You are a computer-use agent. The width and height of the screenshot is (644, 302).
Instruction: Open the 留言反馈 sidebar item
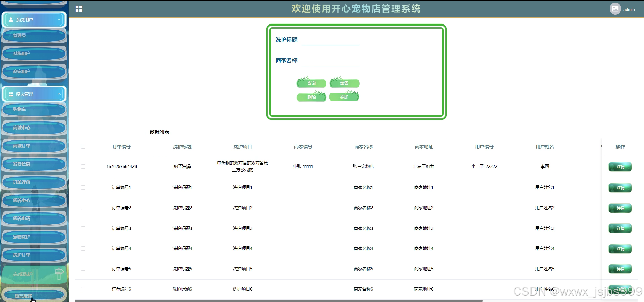[x=34, y=295]
